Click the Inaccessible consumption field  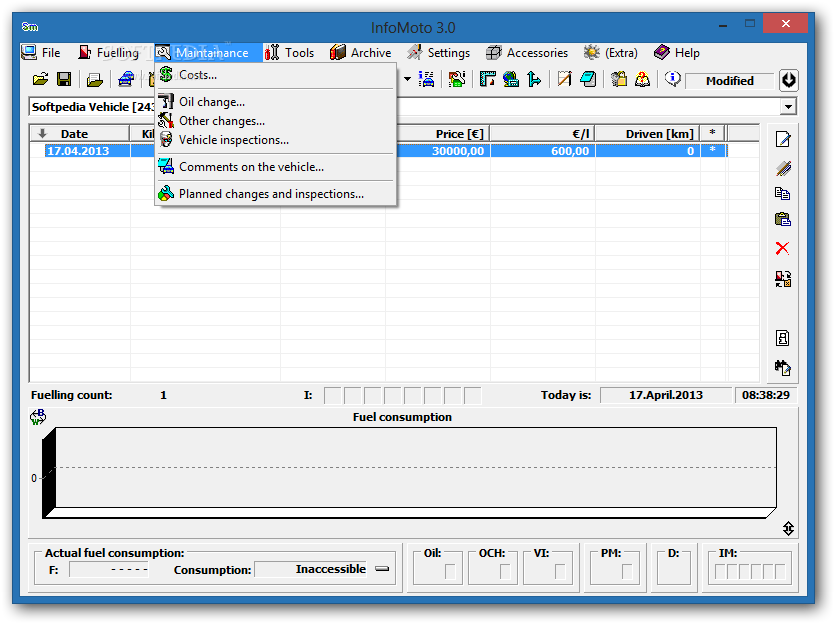[x=311, y=569]
